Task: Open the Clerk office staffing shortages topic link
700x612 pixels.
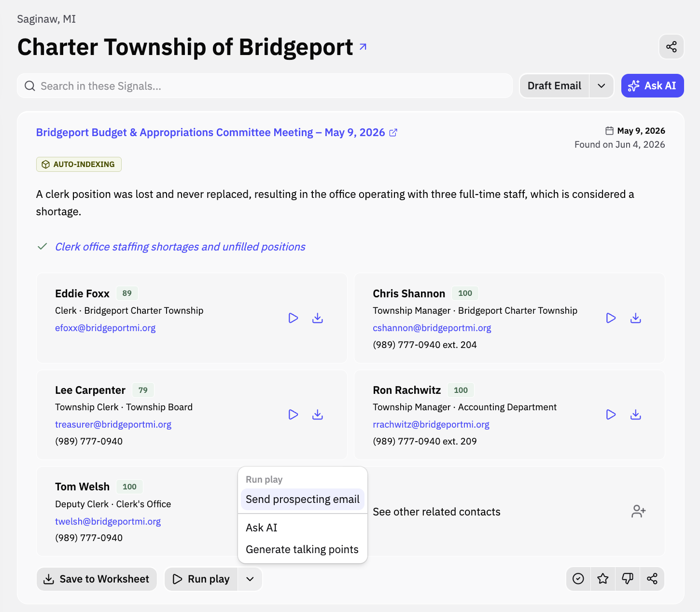Action: pyautogui.click(x=180, y=247)
